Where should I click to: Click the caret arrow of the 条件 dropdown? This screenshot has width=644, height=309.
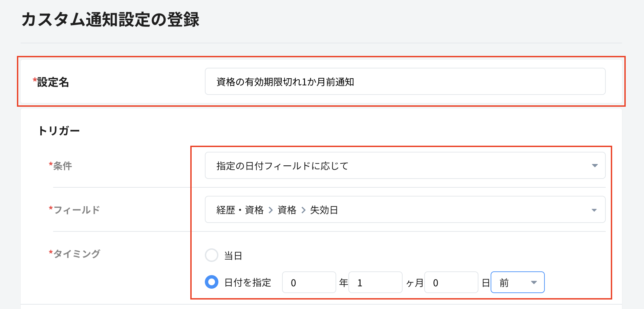tap(595, 166)
